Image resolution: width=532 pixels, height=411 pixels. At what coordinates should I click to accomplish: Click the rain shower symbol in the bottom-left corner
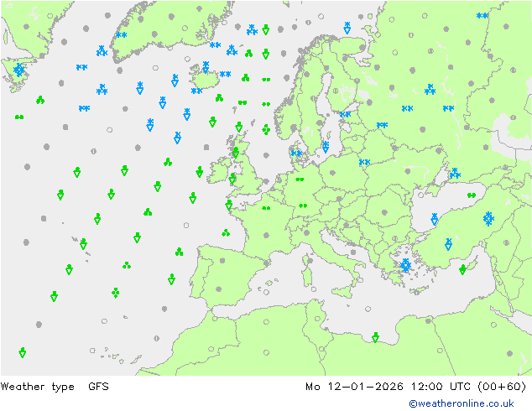point(23,352)
